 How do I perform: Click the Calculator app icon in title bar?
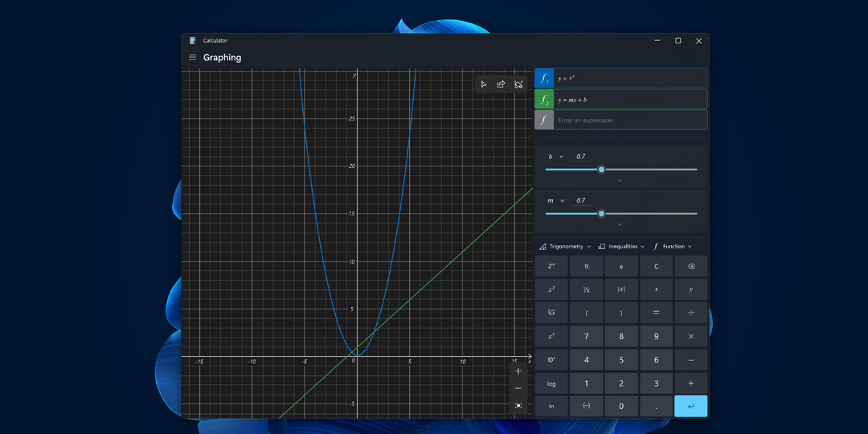[193, 40]
